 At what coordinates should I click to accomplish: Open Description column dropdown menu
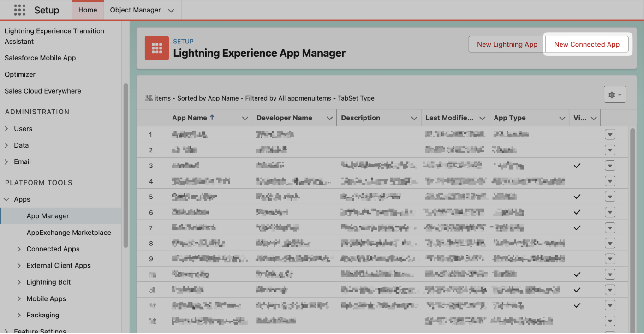click(x=414, y=118)
